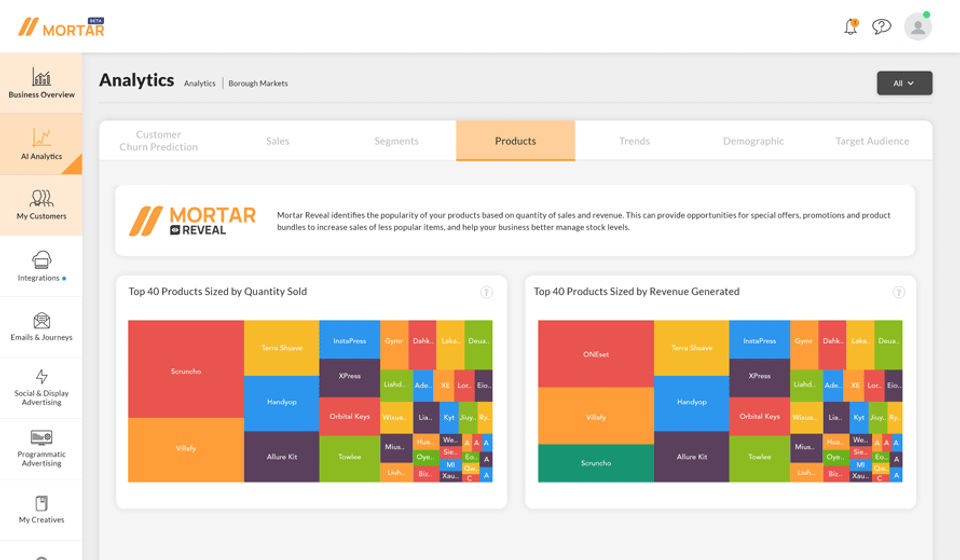Click Terra Shaave tile in Quantity treemap
Viewport: 960px width, 560px height.
pyautogui.click(x=282, y=348)
